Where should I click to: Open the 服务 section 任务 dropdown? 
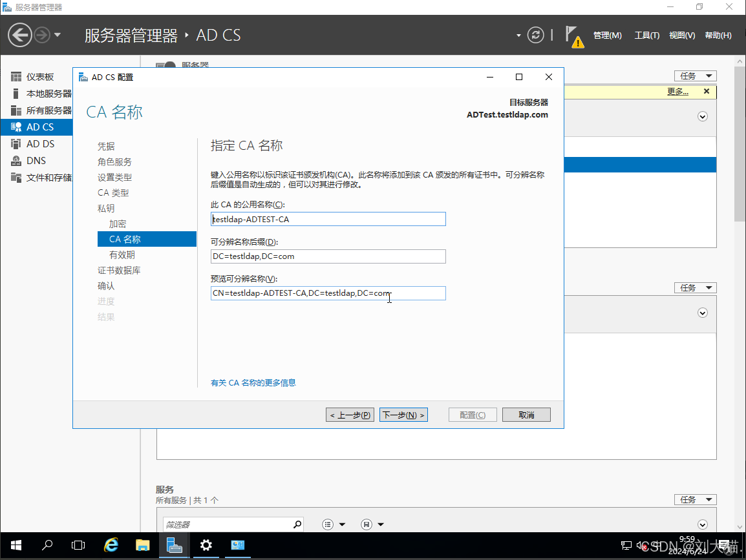[x=695, y=500]
